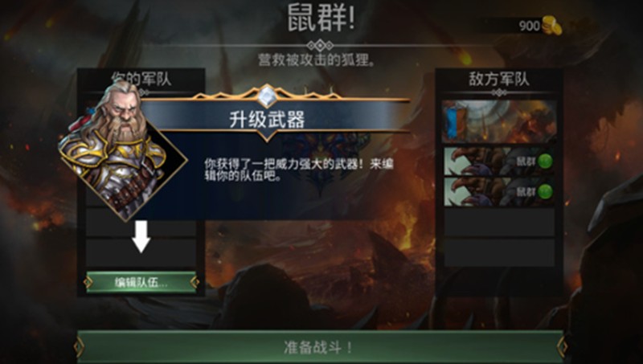Tap the 你的军队 panel header
Image resolution: width=643 pixels, height=364 pixels.
[141, 79]
